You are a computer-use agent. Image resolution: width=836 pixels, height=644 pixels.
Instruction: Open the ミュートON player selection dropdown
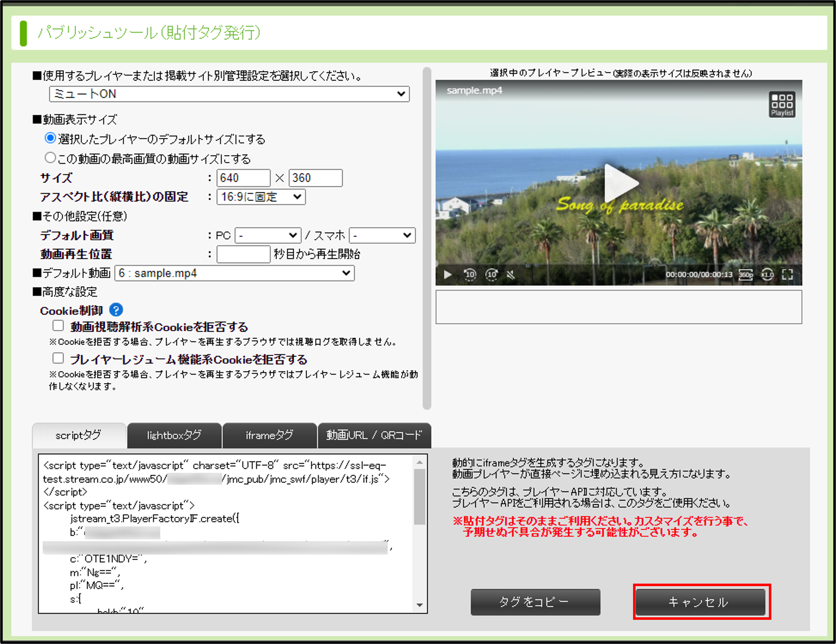point(229,94)
